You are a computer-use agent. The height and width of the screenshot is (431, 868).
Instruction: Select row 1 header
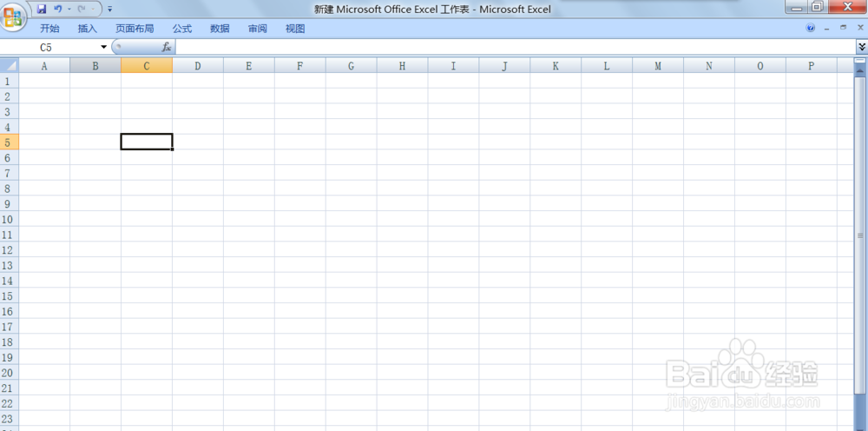tap(10, 81)
